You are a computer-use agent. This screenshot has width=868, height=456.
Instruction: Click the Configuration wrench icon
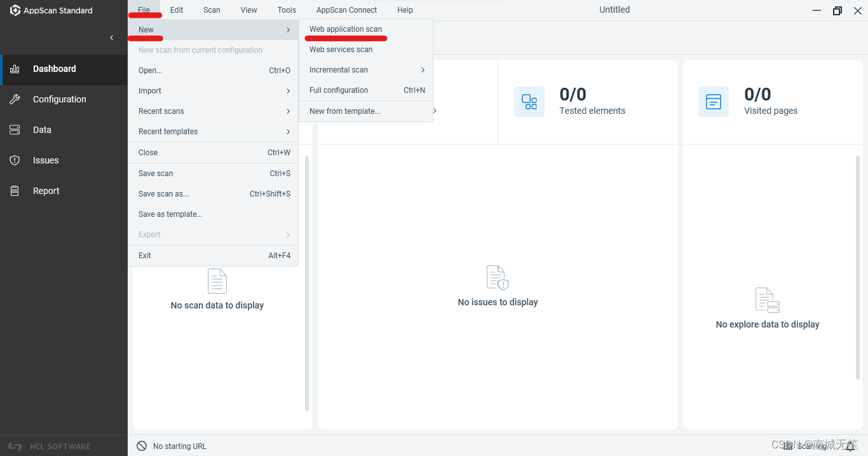tap(15, 99)
